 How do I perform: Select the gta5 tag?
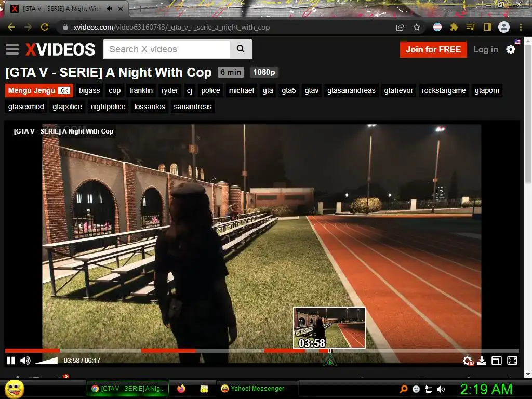pyautogui.click(x=289, y=90)
